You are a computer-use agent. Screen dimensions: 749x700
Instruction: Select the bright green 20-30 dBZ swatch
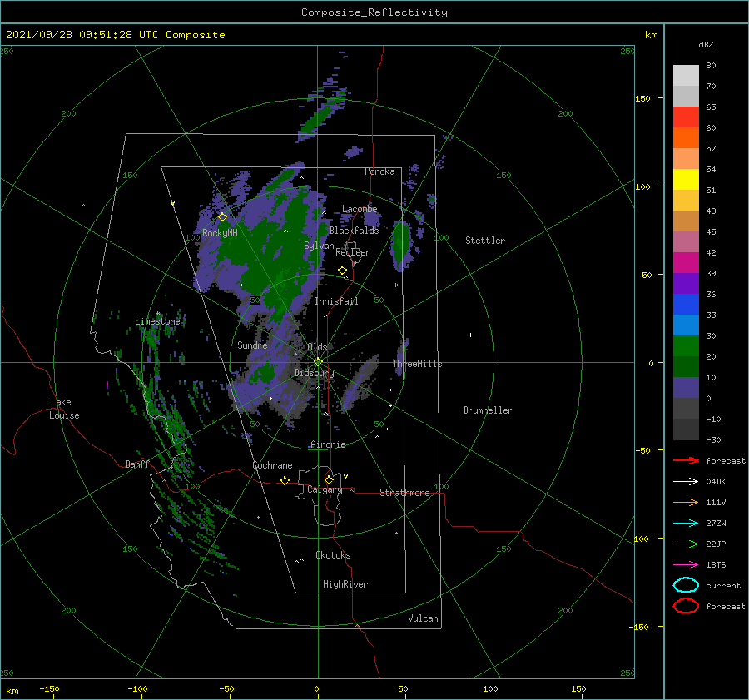[x=686, y=346]
